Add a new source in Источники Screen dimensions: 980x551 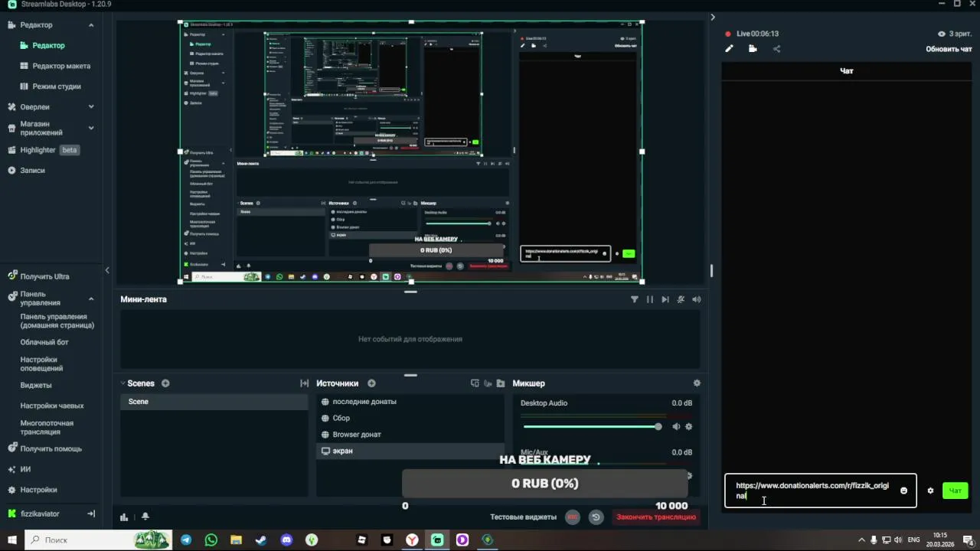click(x=371, y=383)
